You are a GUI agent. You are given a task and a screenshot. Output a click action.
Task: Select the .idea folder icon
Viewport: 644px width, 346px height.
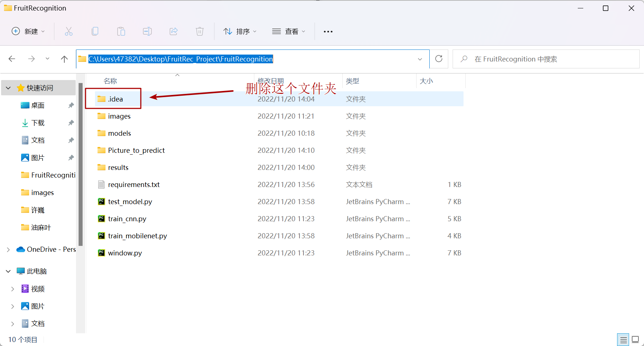[x=102, y=99]
